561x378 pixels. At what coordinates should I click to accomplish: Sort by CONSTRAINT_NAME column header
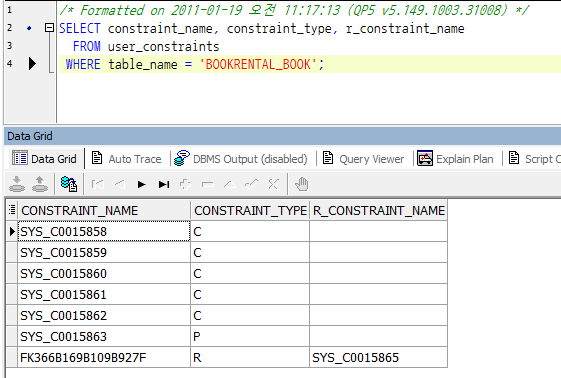point(104,210)
